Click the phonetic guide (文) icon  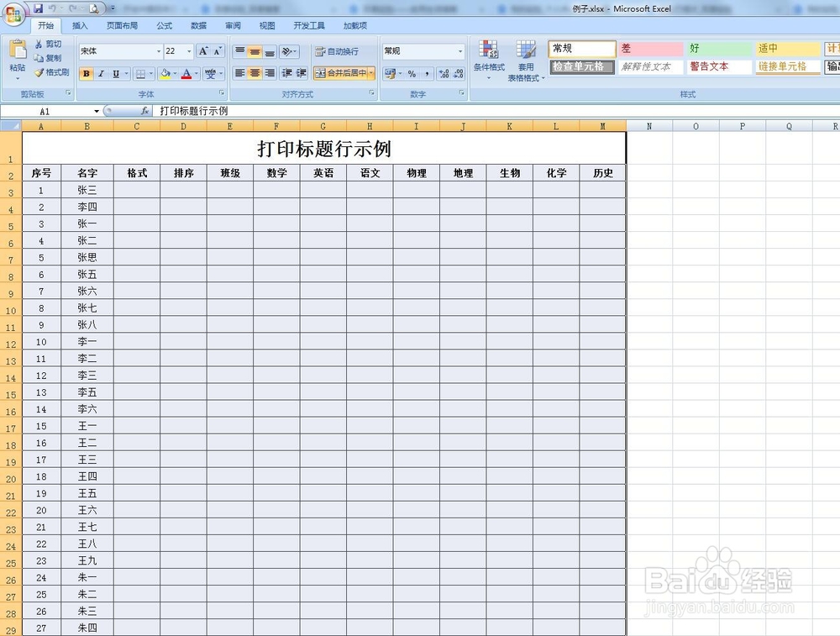pyautogui.click(x=211, y=73)
